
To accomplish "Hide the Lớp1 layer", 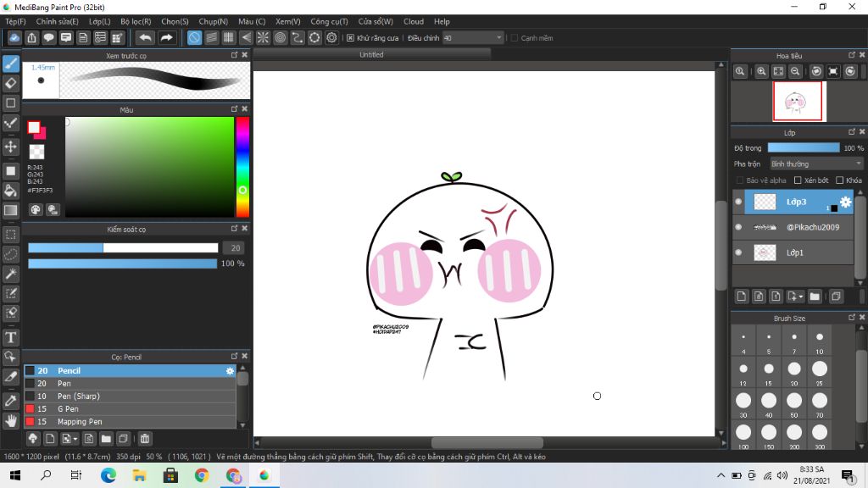I will 738,252.
